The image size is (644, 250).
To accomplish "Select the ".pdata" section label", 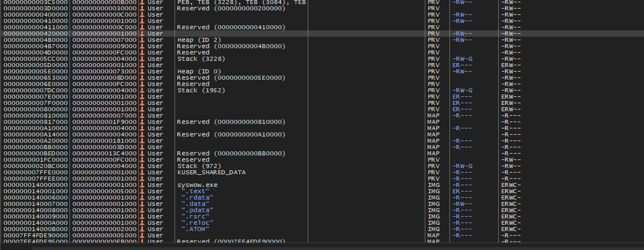I will point(197,210).
